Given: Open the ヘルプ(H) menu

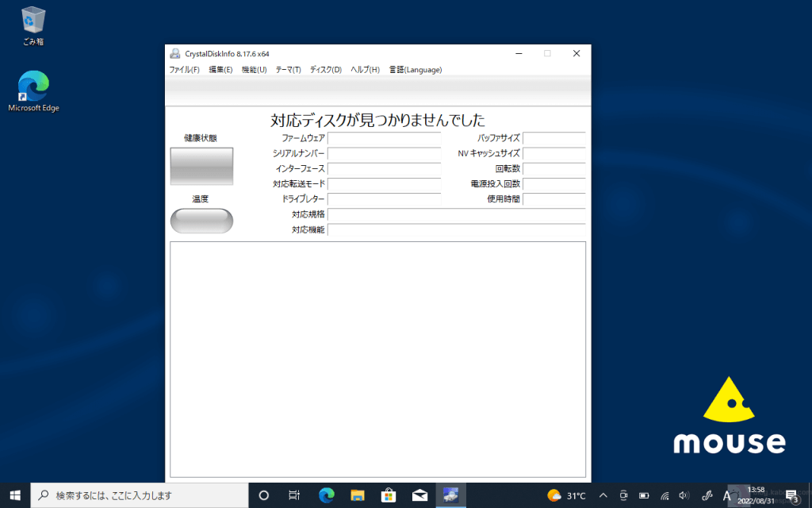Looking at the screenshot, I should tap(365, 70).
